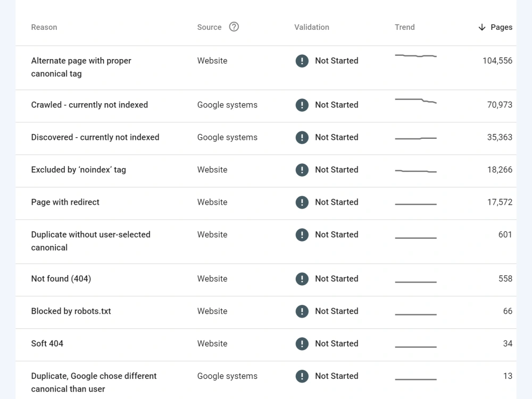Select the Crawled currently not indexed row

point(89,105)
